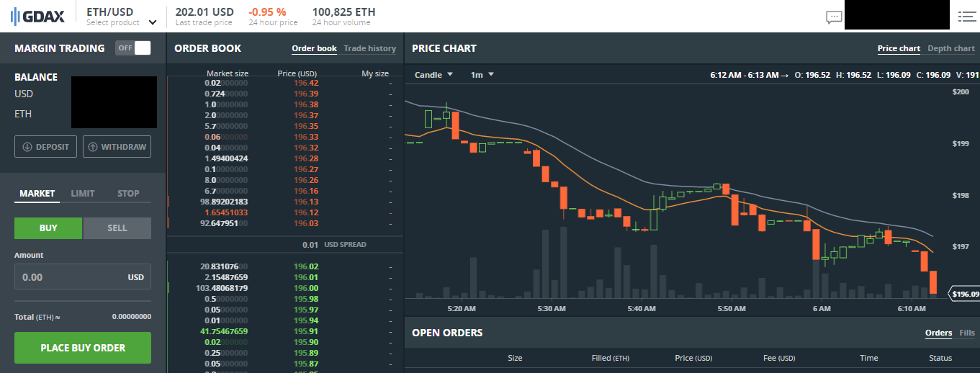Select bid price 196.02
The width and height of the screenshot is (980, 373).
(306, 266)
